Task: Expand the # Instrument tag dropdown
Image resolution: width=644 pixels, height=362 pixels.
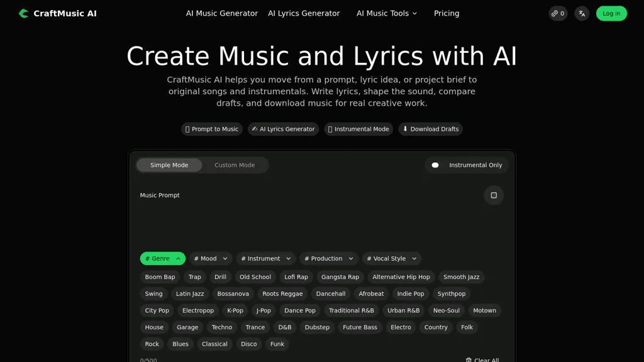Action: tap(266, 258)
